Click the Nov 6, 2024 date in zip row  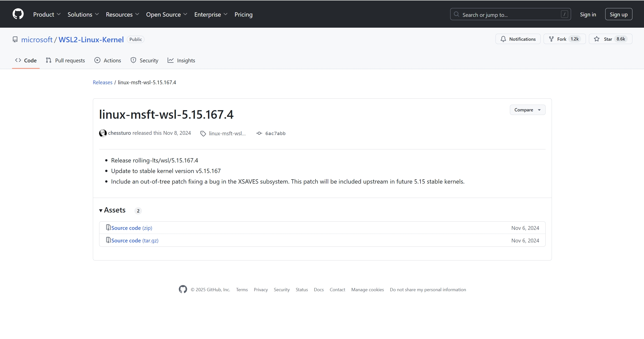click(525, 228)
